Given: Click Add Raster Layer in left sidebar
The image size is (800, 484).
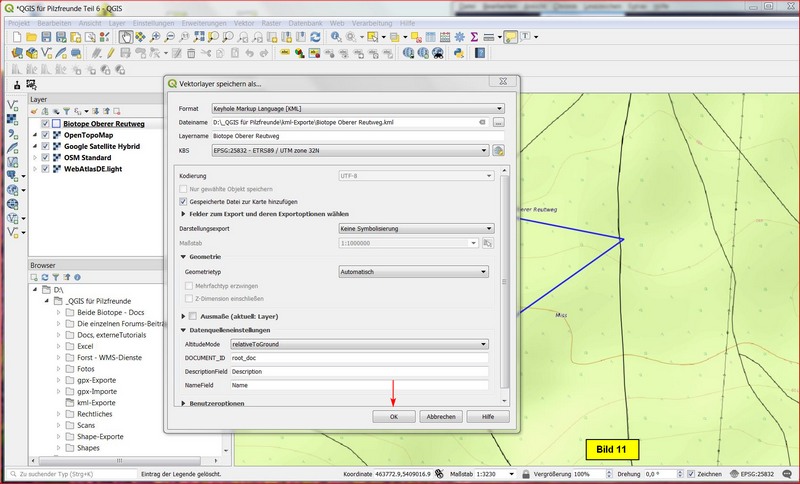Looking at the screenshot, I should coord(13,120).
